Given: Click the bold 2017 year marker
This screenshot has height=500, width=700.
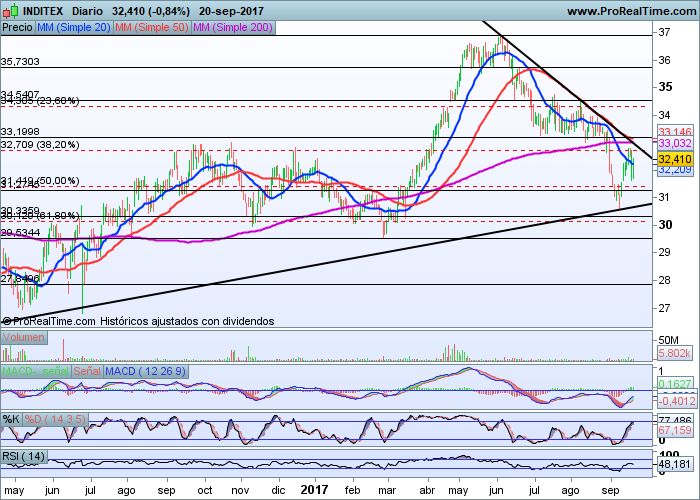Looking at the screenshot, I should [x=314, y=490].
